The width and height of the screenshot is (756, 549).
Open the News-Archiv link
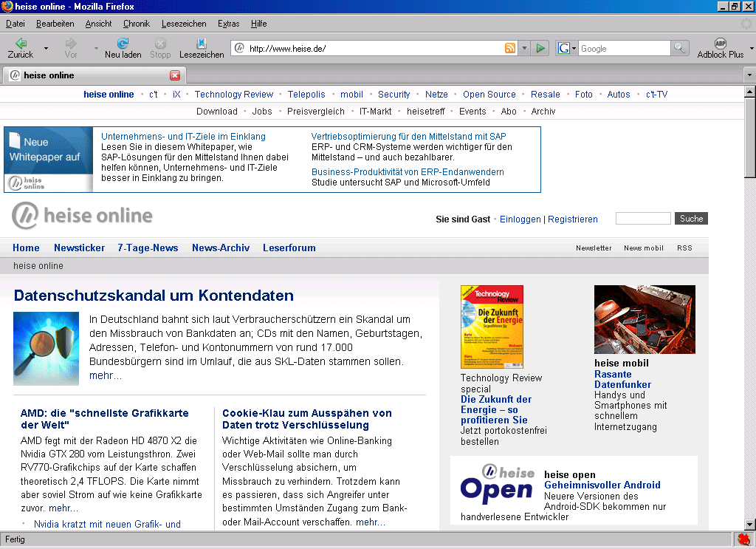pos(221,248)
